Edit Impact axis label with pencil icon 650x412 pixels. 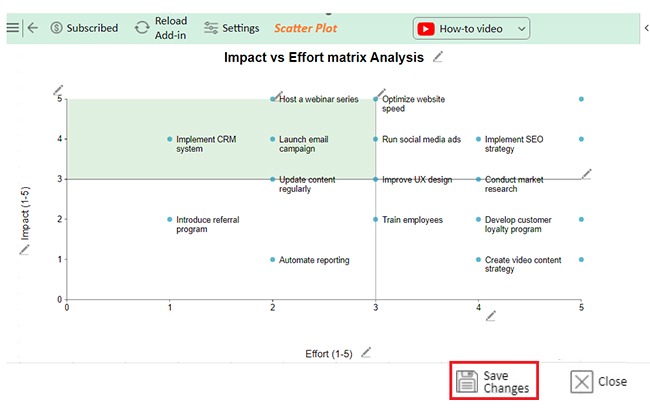(24, 250)
